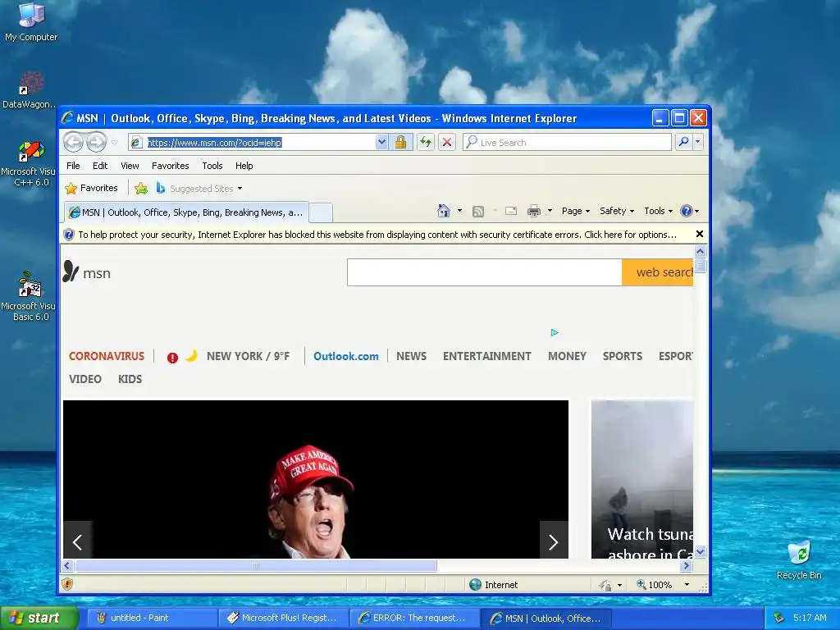The height and width of the screenshot is (630, 840).
Task: Click the horizontal scrollbar thumb
Action: (x=256, y=565)
